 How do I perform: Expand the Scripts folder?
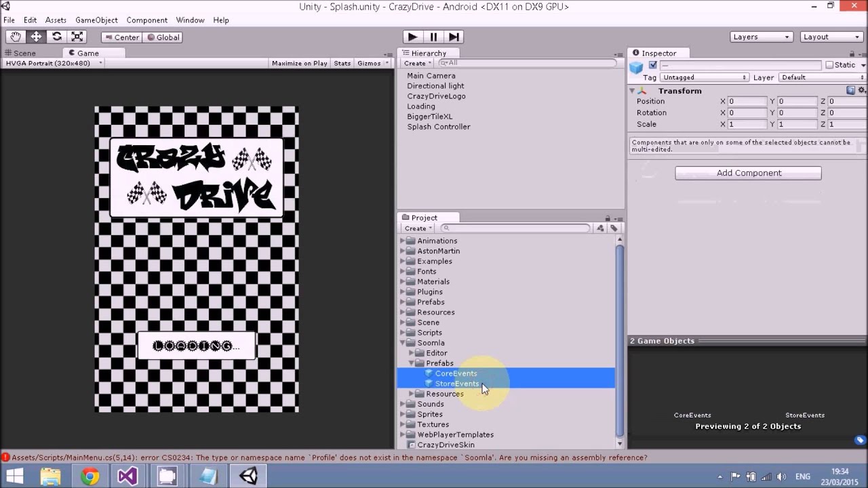pyautogui.click(x=402, y=333)
